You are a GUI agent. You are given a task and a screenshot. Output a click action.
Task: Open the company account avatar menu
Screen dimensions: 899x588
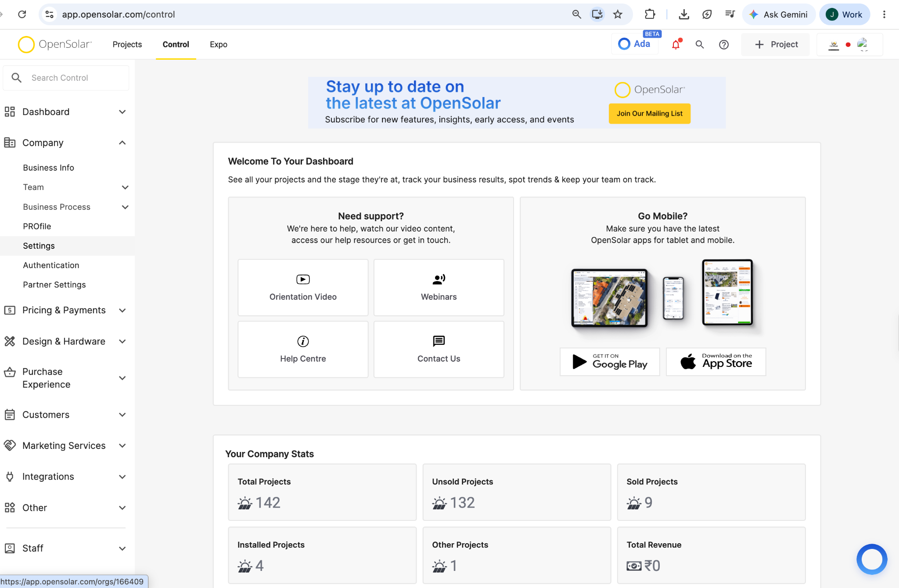849,44
